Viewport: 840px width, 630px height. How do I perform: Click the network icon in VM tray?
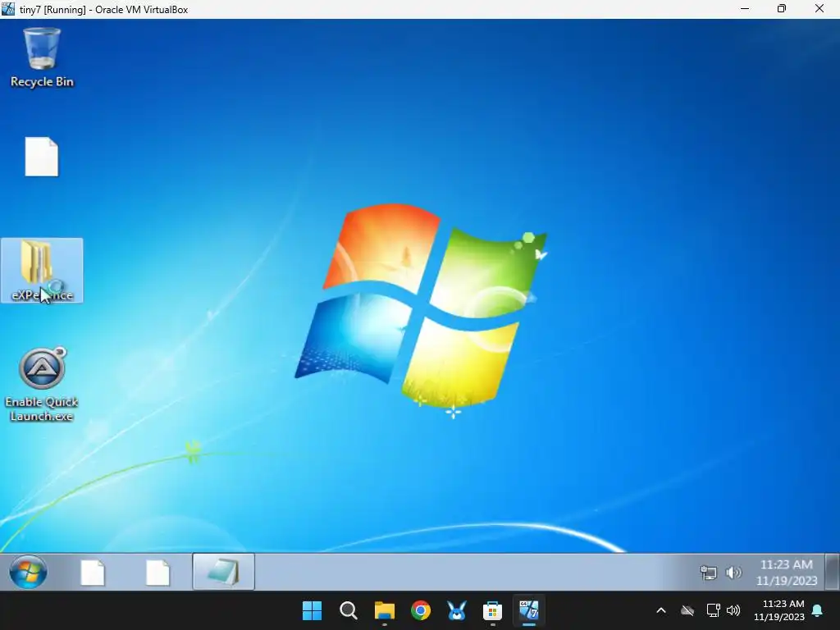[x=708, y=573]
